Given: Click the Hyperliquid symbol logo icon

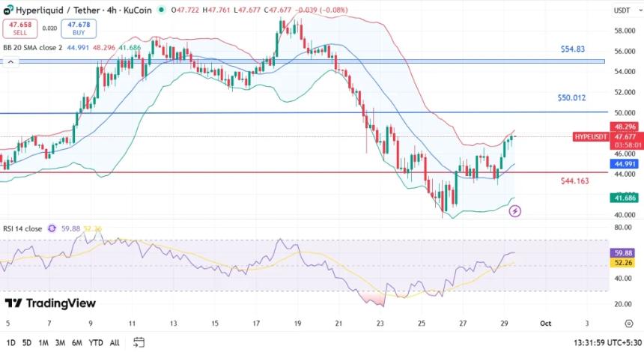Looking at the screenshot, I should click(8, 10).
